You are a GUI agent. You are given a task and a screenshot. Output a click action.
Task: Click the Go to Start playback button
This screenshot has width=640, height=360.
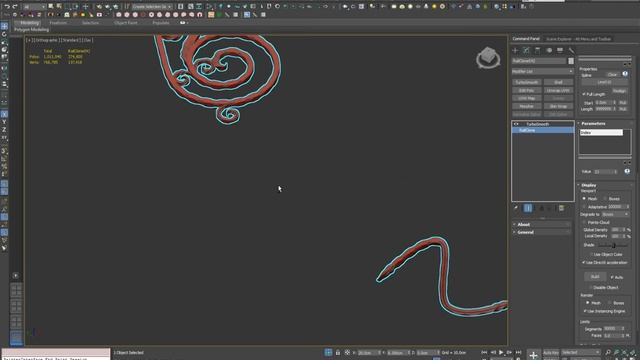tap(484, 352)
